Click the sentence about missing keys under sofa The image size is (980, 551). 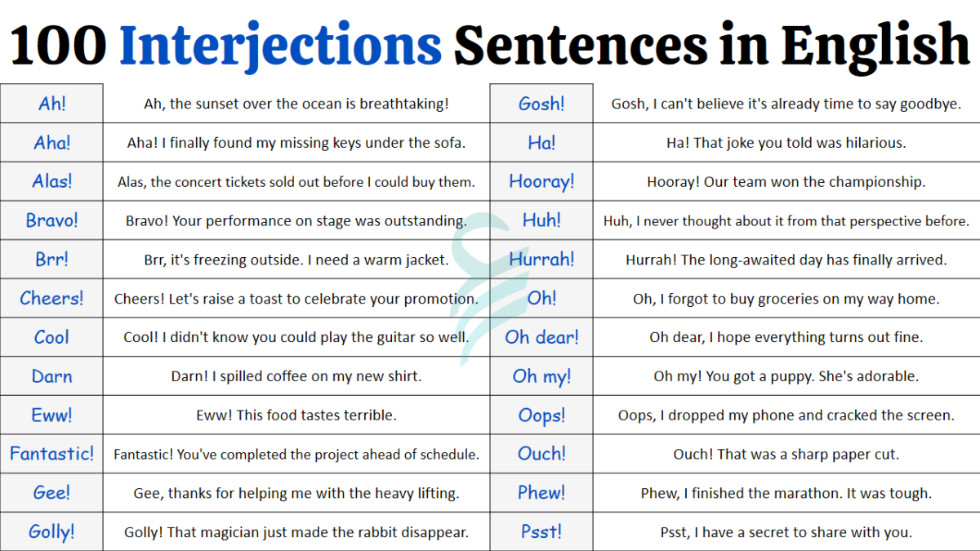[296, 143]
